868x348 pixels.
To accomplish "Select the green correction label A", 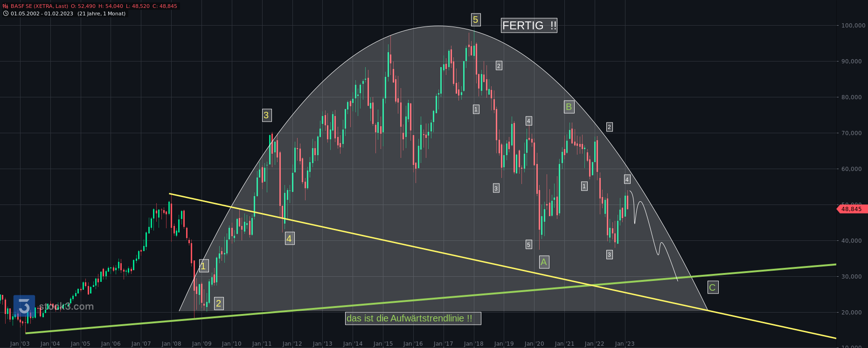I will point(544,262).
